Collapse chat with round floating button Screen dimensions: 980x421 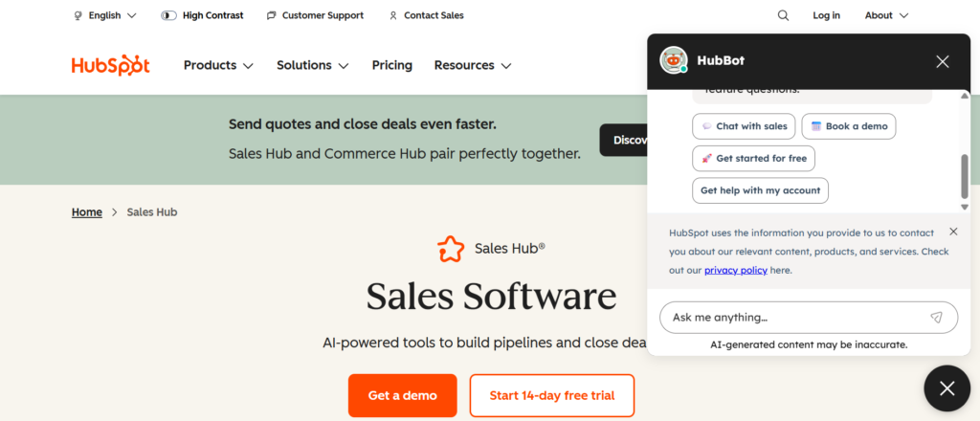coord(947,388)
